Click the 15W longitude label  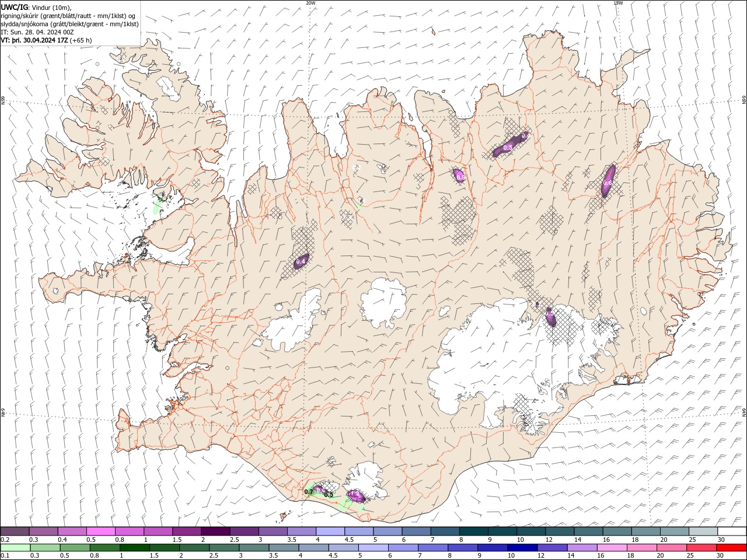click(618, 3)
